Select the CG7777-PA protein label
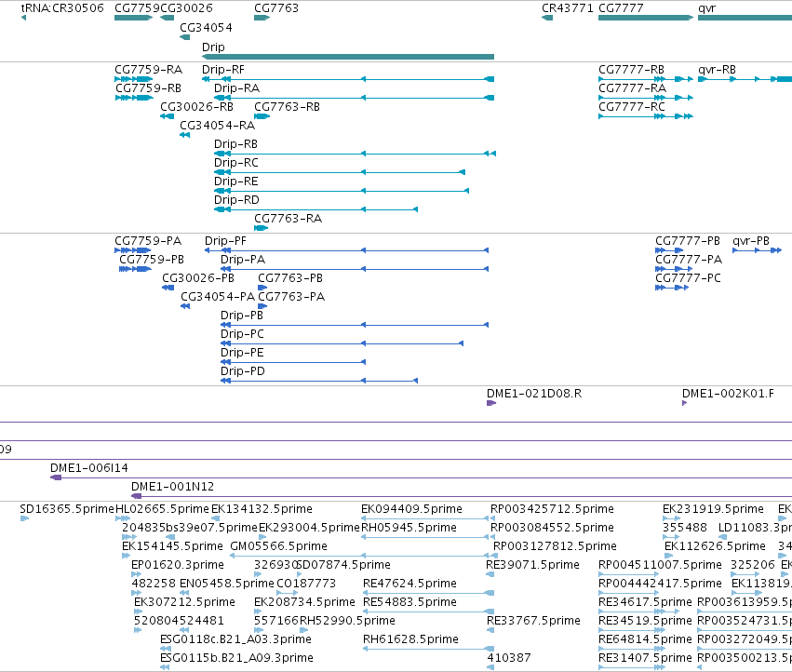792x672 pixels. 689,259
